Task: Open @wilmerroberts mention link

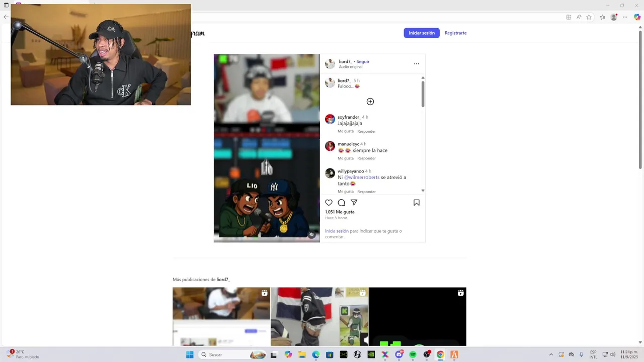Action: (362, 177)
